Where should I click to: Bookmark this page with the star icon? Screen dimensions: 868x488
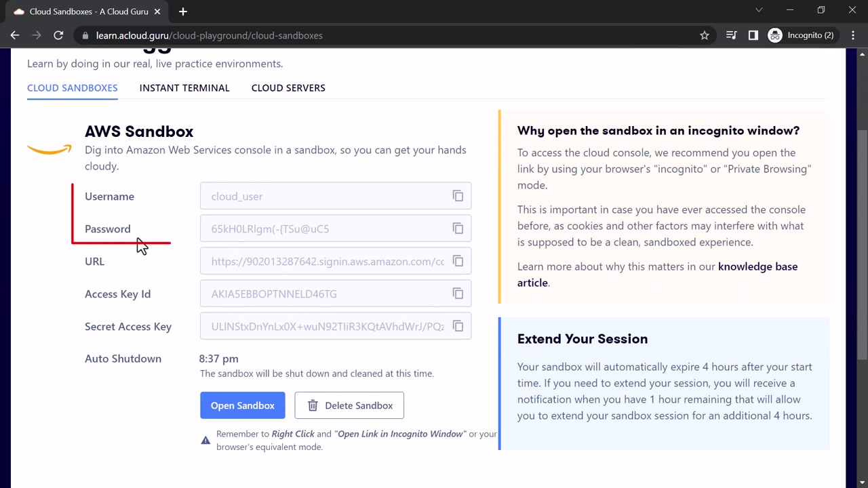pos(705,35)
